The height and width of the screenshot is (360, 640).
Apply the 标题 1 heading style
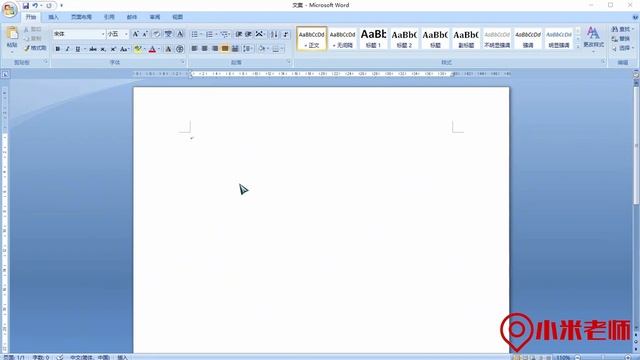coord(373,39)
